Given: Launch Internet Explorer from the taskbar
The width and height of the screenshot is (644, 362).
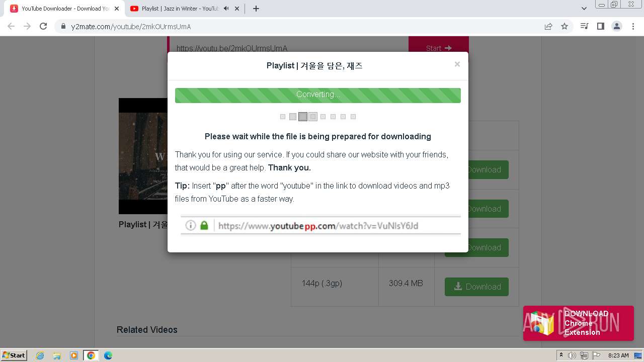Looking at the screenshot, I should (40, 355).
